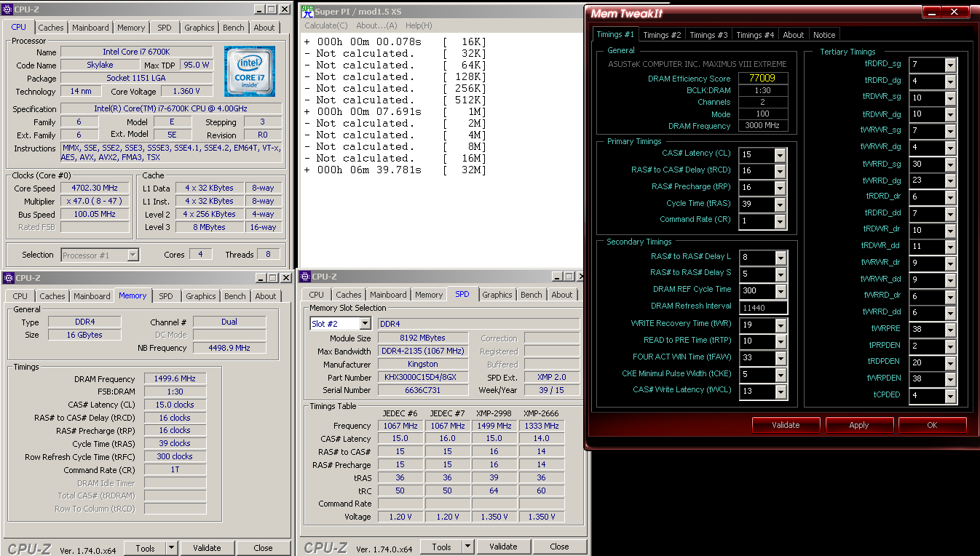This screenshot has width=980, height=556.
Task: Click Validate in the CPU-Z Memory window
Action: (x=207, y=548)
